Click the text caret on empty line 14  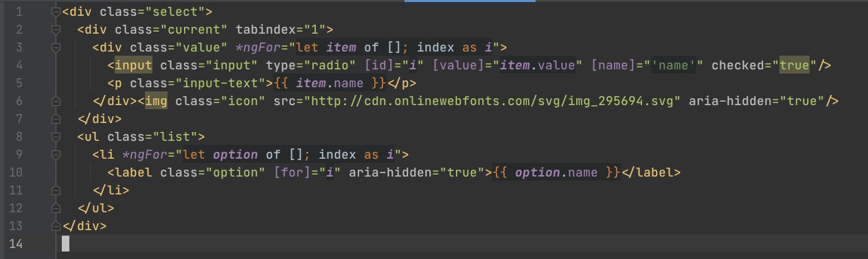65,243
